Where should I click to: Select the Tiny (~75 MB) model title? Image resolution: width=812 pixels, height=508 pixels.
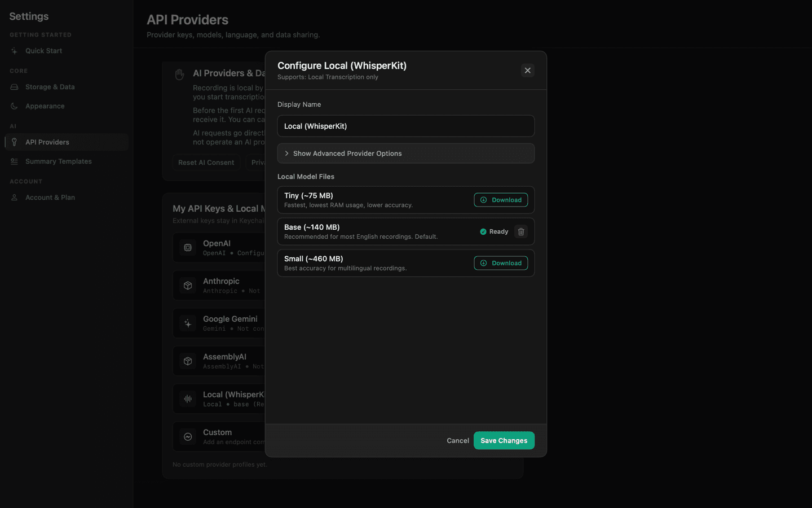[x=308, y=195]
